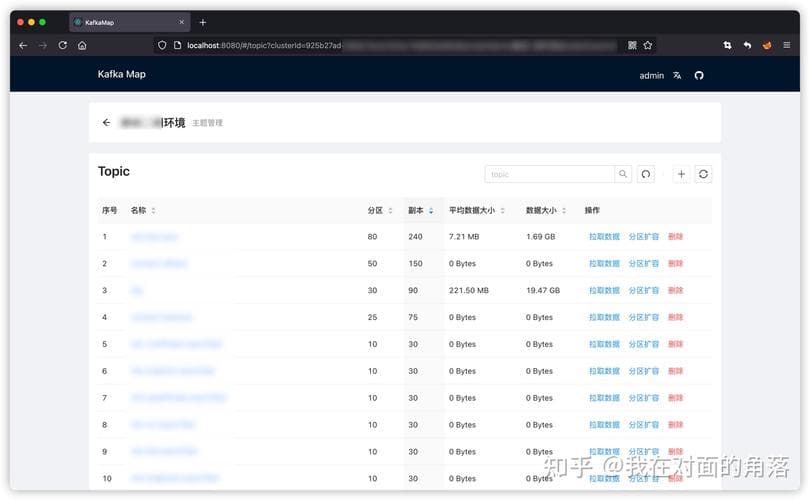
Task: Select the KafkaMap browser tab
Action: tap(130, 22)
